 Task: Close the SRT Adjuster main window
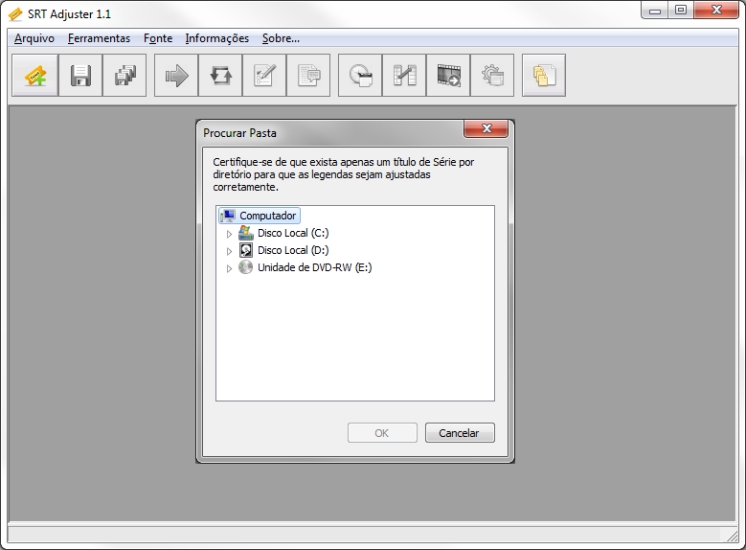click(x=716, y=10)
